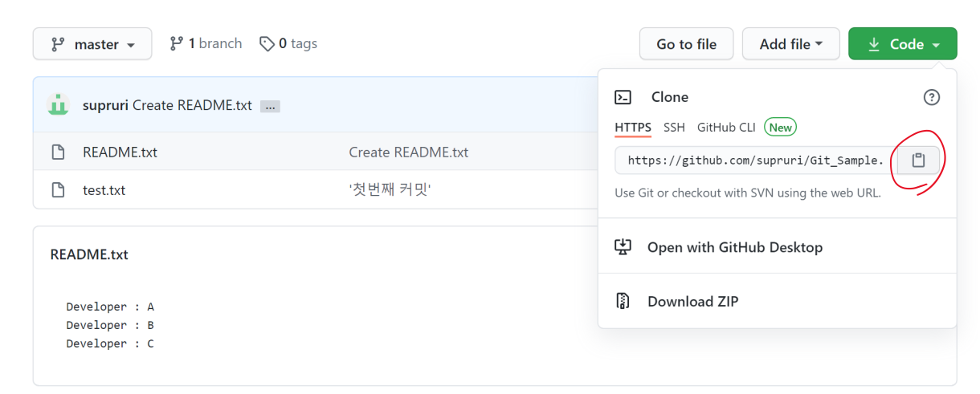Viewport: 980px width, 394px height.
Task: Click the clone help question mark icon
Action: [932, 97]
